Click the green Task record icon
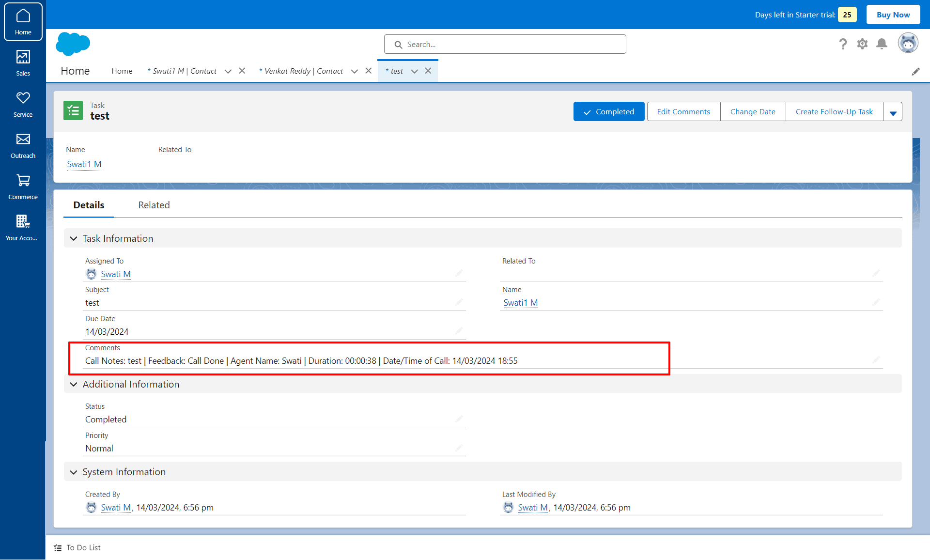Image resolution: width=930 pixels, height=560 pixels. coord(73,110)
